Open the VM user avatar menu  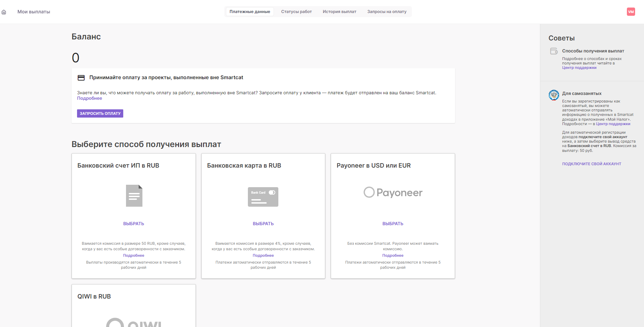631,12
